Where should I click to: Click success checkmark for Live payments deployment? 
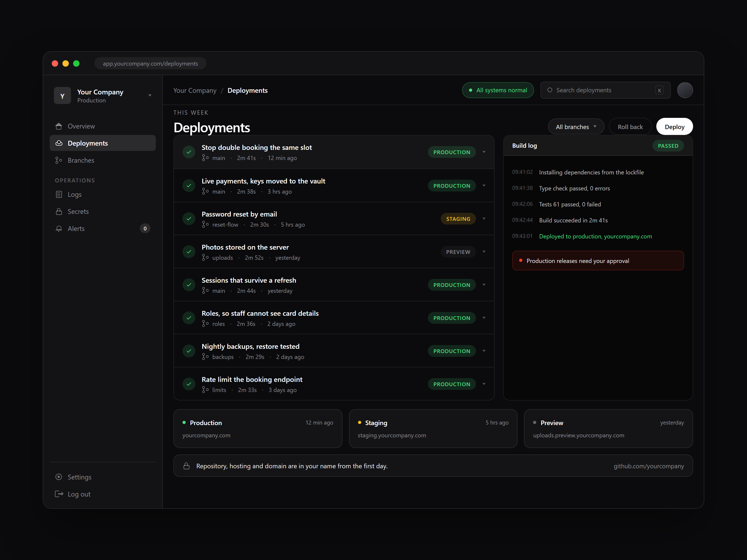[x=189, y=186]
